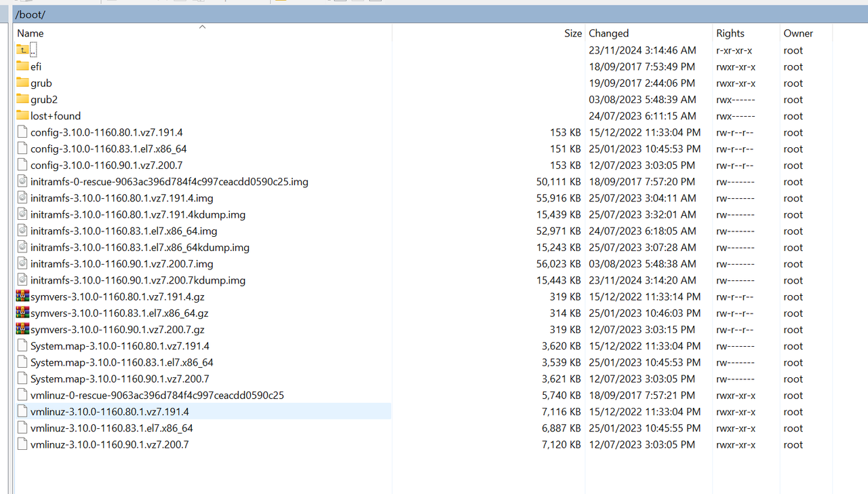Click owner root in efi row
The image size is (868, 494).
pyautogui.click(x=793, y=66)
